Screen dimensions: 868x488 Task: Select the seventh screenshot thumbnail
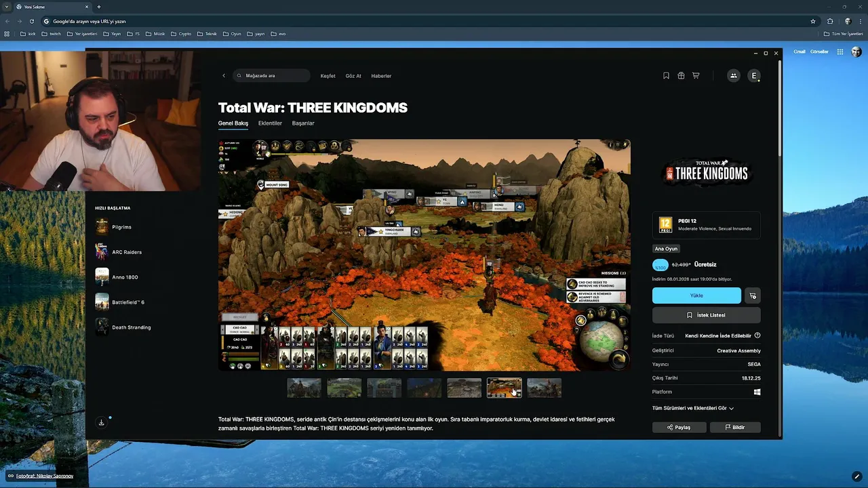544,388
